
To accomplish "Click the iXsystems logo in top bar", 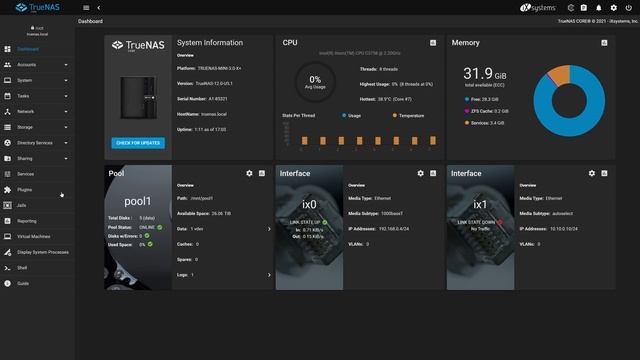I will (538, 8).
